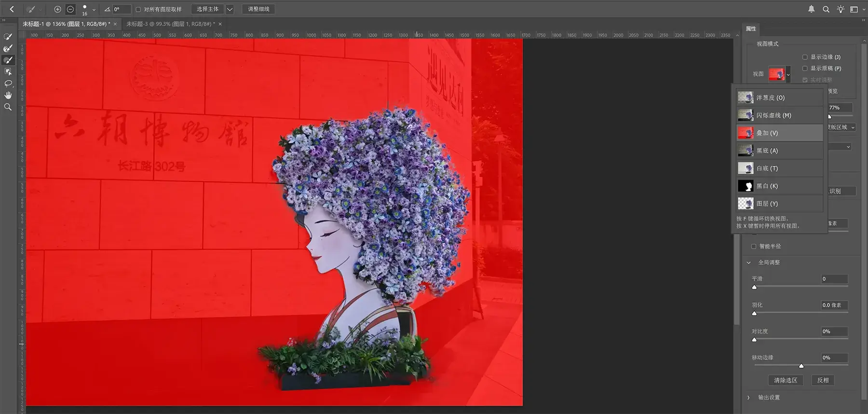Click the 对比度 0% field
The image size is (868, 414).
pyautogui.click(x=834, y=331)
